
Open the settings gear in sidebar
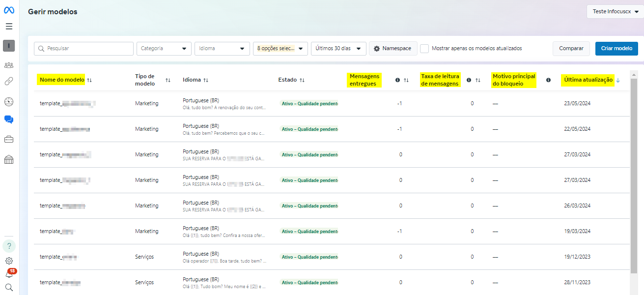(9, 261)
